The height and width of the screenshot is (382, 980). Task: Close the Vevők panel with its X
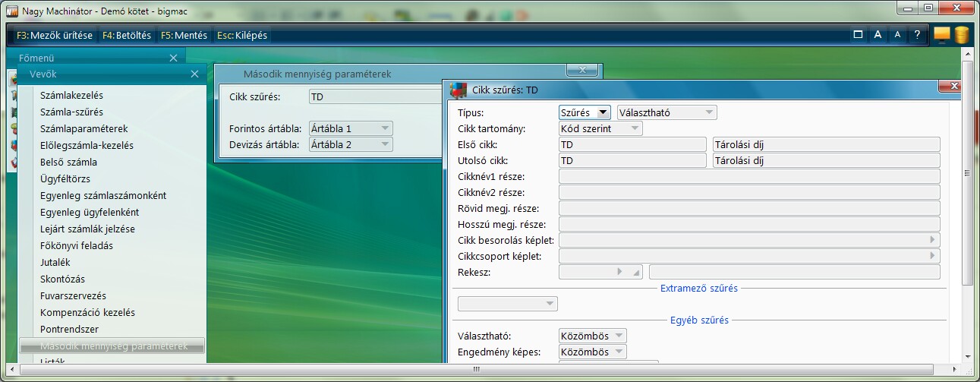(x=195, y=74)
